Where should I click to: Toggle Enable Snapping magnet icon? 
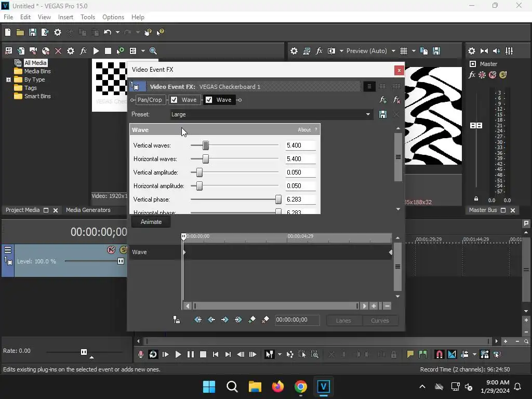pos(439,354)
